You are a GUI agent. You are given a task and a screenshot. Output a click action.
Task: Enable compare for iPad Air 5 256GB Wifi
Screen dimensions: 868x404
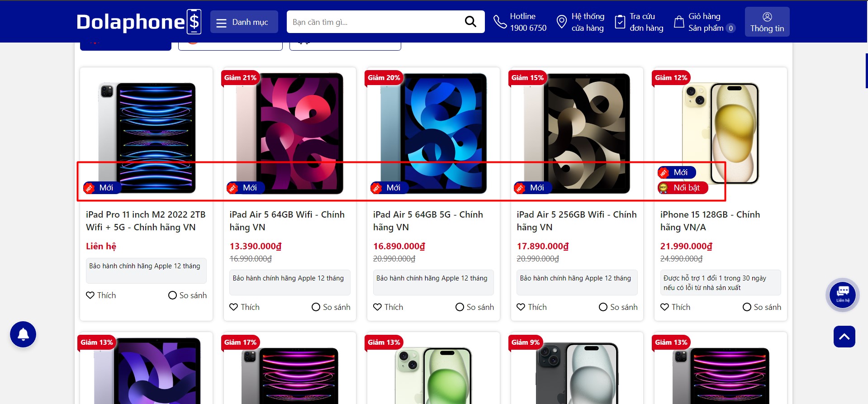coord(603,307)
